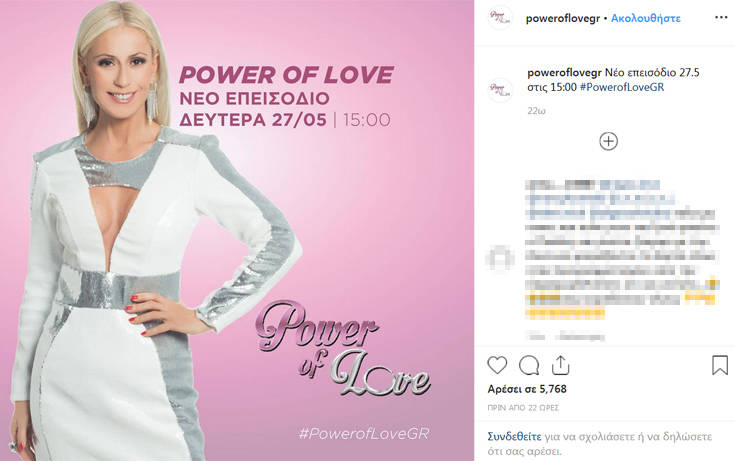
Task: Like the post with the heart icon
Action: (x=497, y=365)
